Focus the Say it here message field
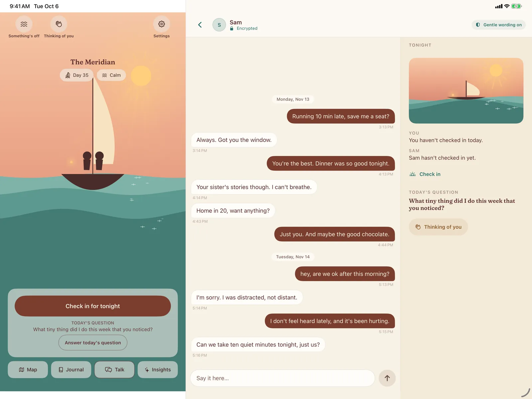Image resolution: width=532 pixels, height=399 pixels. click(x=283, y=378)
